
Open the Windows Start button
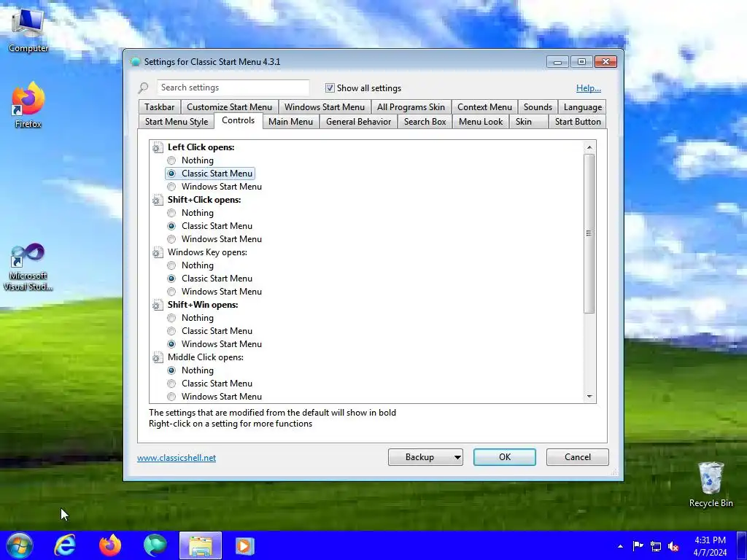pos(20,545)
